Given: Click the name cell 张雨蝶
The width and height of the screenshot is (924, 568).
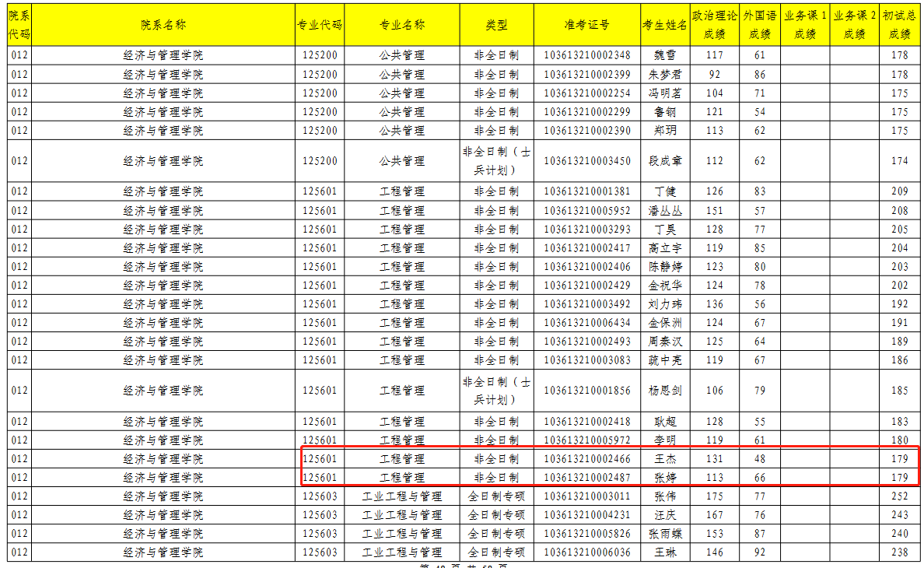Looking at the screenshot, I should [x=665, y=534].
